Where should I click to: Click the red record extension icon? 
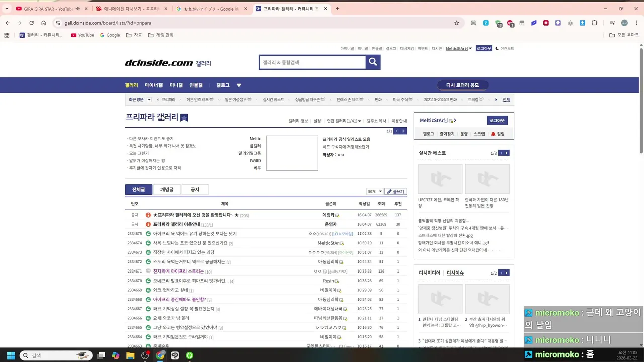tap(546, 23)
